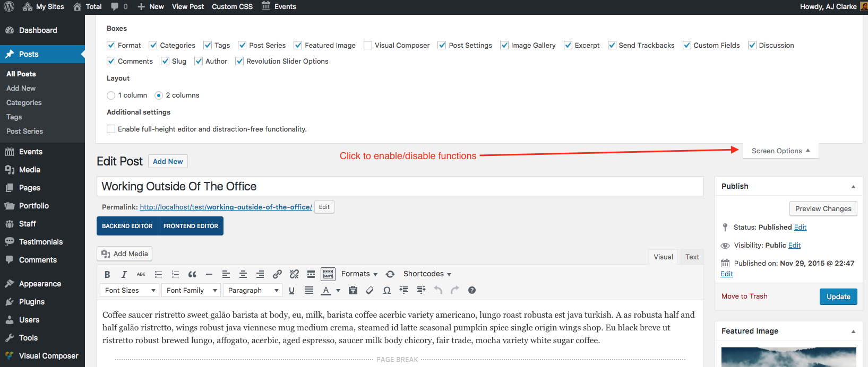Click the paste as text clipboard icon

(x=353, y=290)
